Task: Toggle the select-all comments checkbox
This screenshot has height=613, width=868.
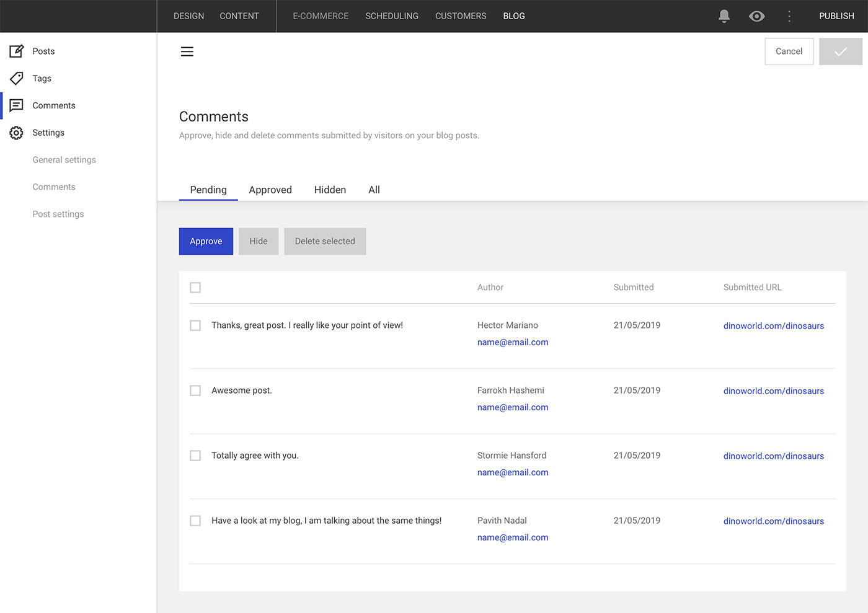Action: tap(195, 288)
